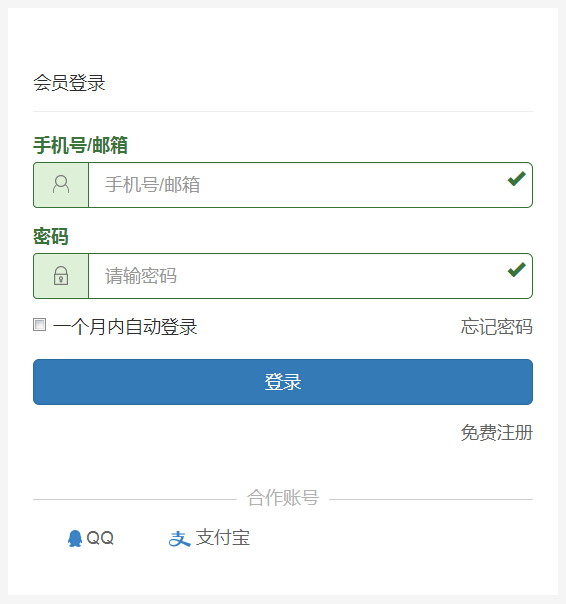Click the user silhouette icon in username field

pos(61,184)
